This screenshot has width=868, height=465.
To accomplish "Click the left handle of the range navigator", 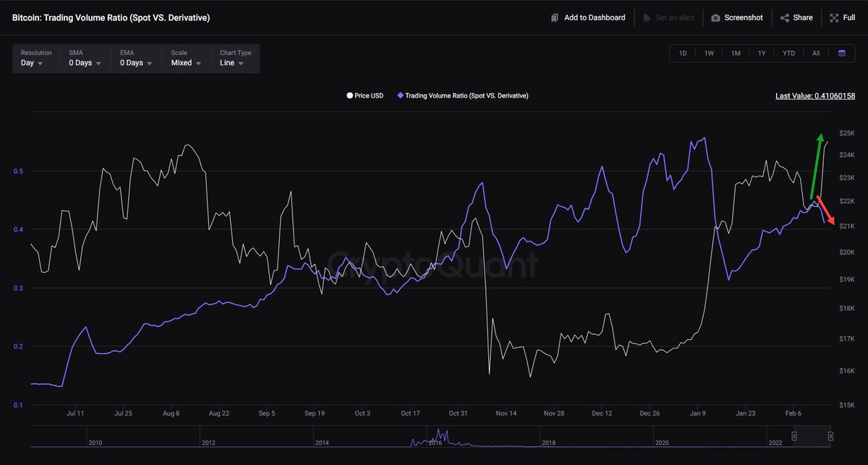I will coord(794,436).
